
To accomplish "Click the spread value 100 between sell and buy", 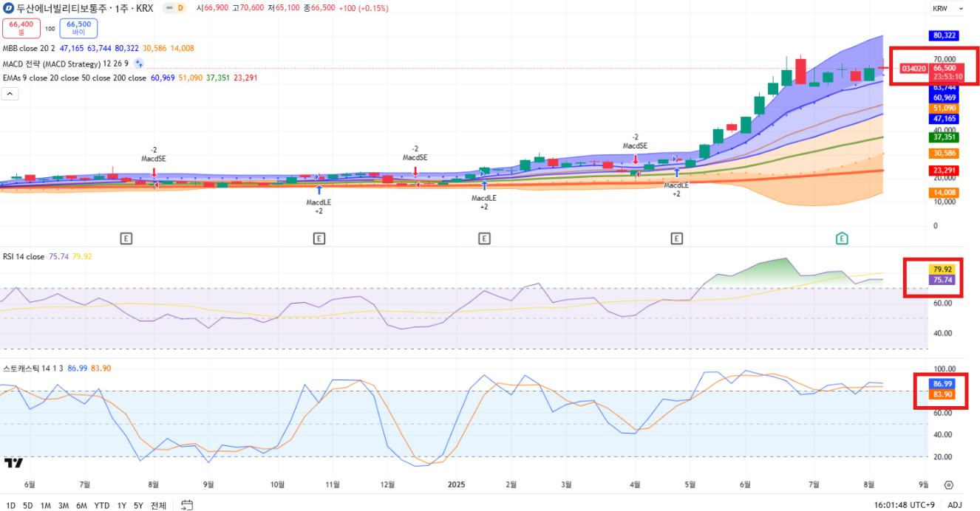I will (50, 29).
